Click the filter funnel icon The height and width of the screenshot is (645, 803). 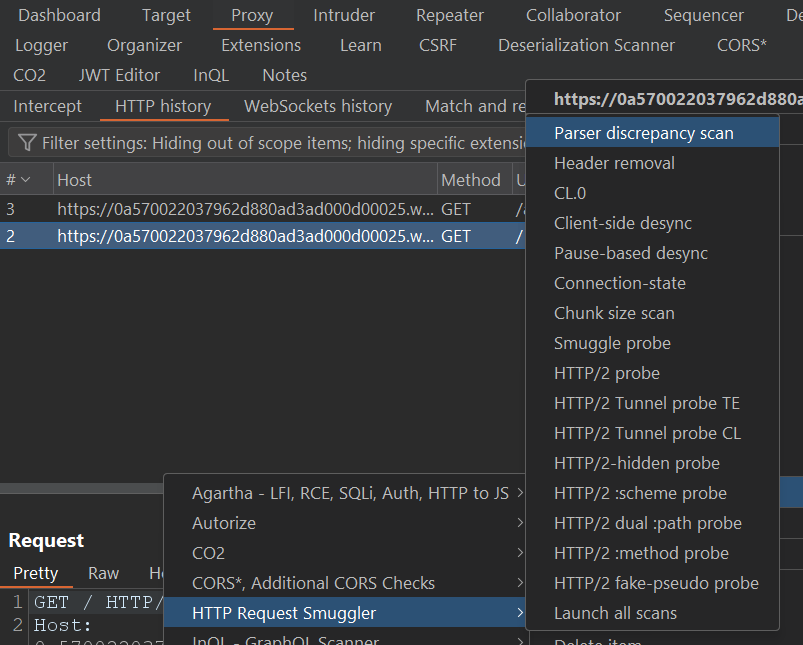click(x=28, y=143)
